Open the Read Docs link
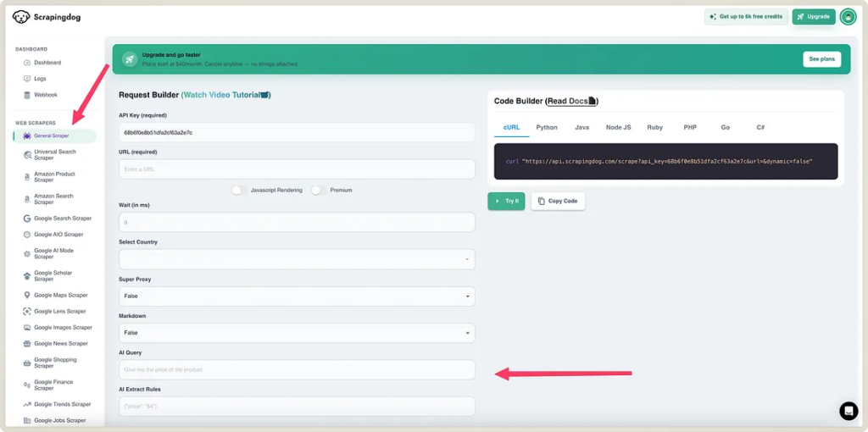 571,102
